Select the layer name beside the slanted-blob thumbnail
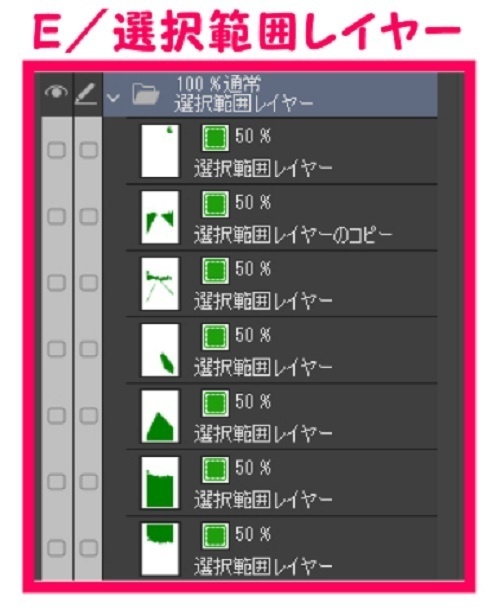 tap(263, 367)
